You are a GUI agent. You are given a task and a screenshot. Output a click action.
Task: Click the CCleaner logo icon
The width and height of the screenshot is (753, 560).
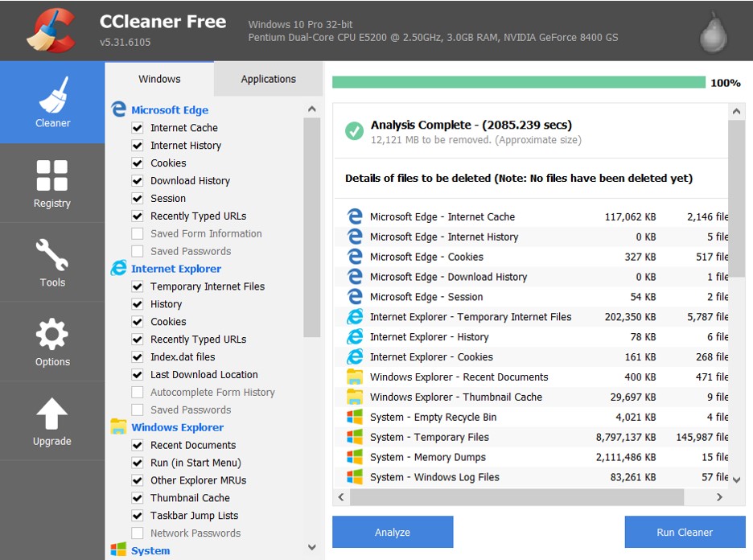coord(51,31)
